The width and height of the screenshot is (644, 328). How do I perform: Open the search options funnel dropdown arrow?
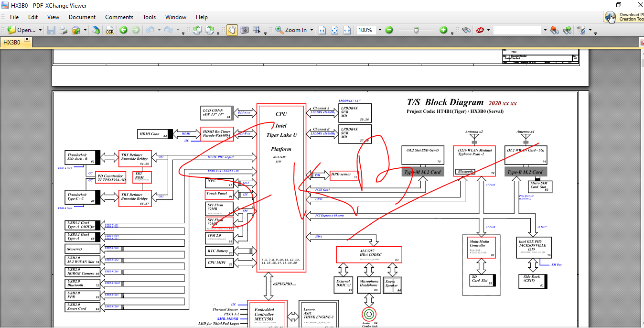pos(590,30)
